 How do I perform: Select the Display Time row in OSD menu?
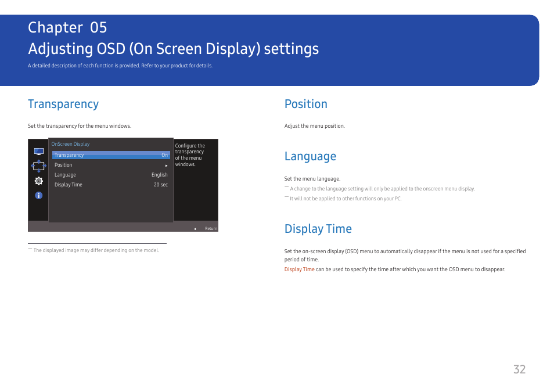[x=111, y=185]
